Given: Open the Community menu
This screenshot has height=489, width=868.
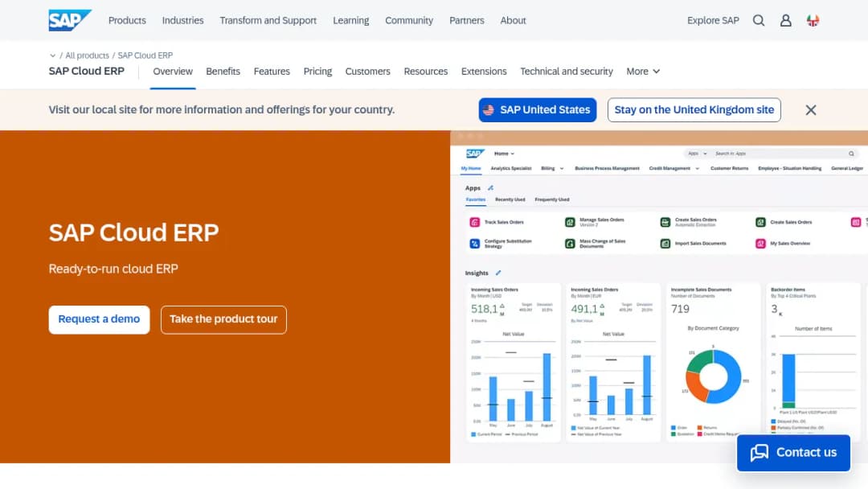Looking at the screenshot, I should 409,20.
